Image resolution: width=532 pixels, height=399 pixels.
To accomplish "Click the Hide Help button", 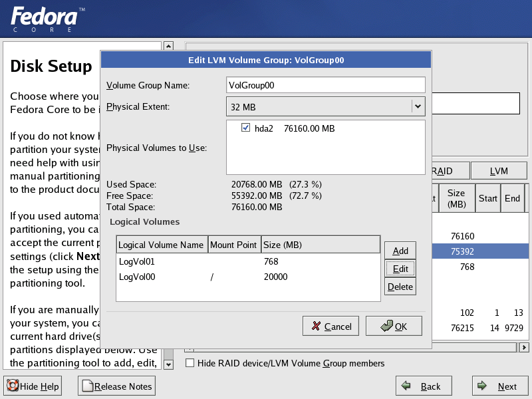I will pos(33,386).
